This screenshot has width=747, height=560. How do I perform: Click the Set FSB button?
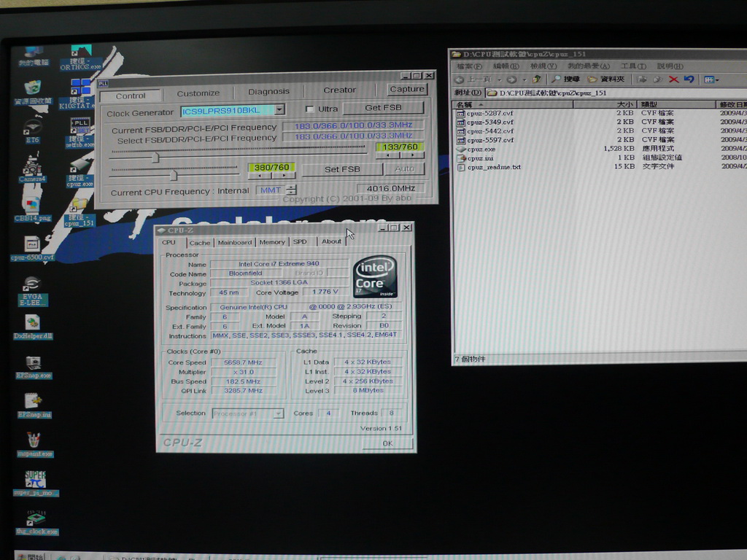tap(342, 169)
